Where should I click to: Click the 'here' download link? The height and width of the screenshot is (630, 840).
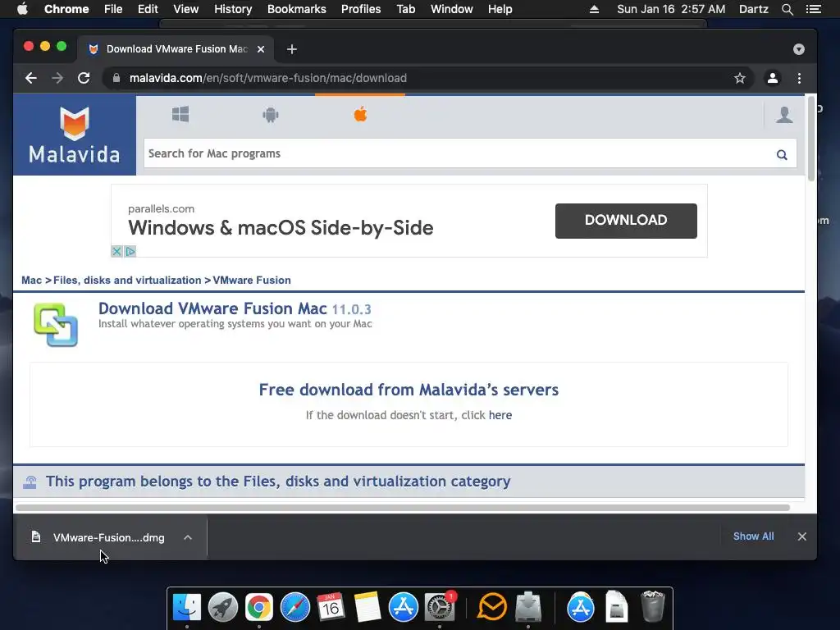coord(500,415)
